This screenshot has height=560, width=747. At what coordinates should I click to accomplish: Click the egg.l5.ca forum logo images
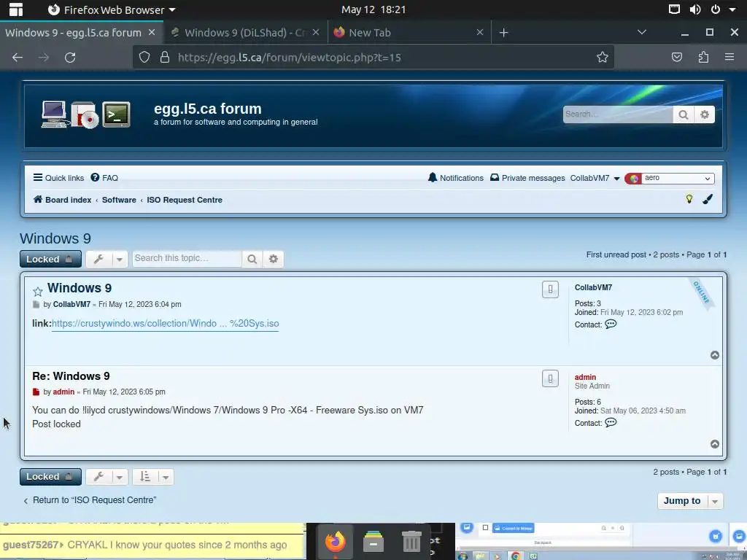click(86, 114)
